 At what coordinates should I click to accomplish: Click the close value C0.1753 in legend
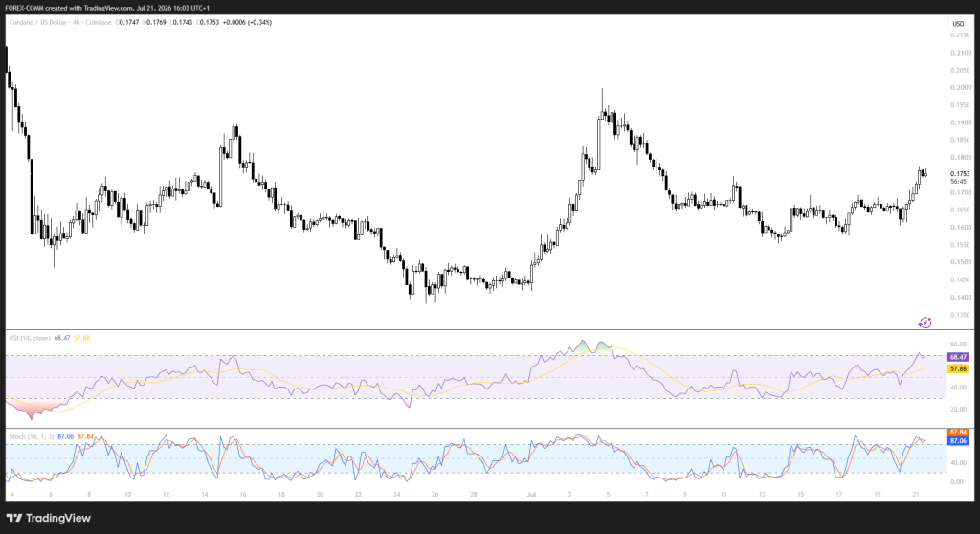(x=208, y=23)
